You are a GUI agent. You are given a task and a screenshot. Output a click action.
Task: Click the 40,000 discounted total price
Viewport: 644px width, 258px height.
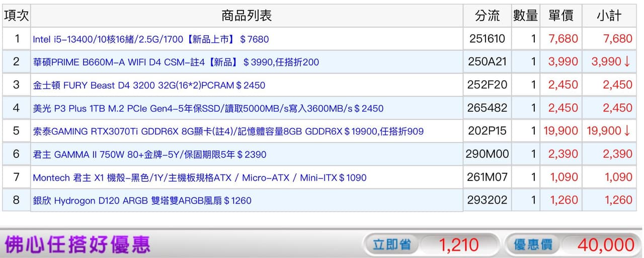pyautogui.click(x=605, y=245)
